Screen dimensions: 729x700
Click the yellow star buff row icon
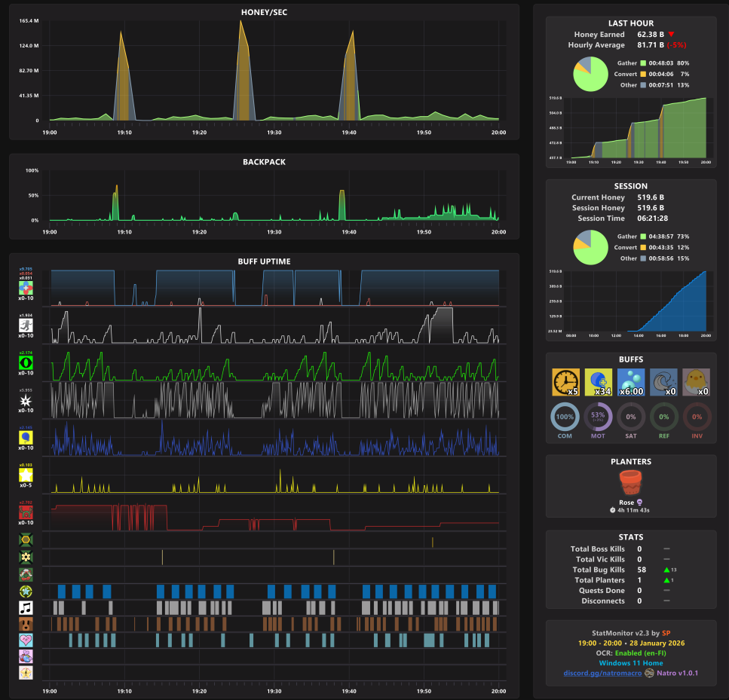coord(26,475)
